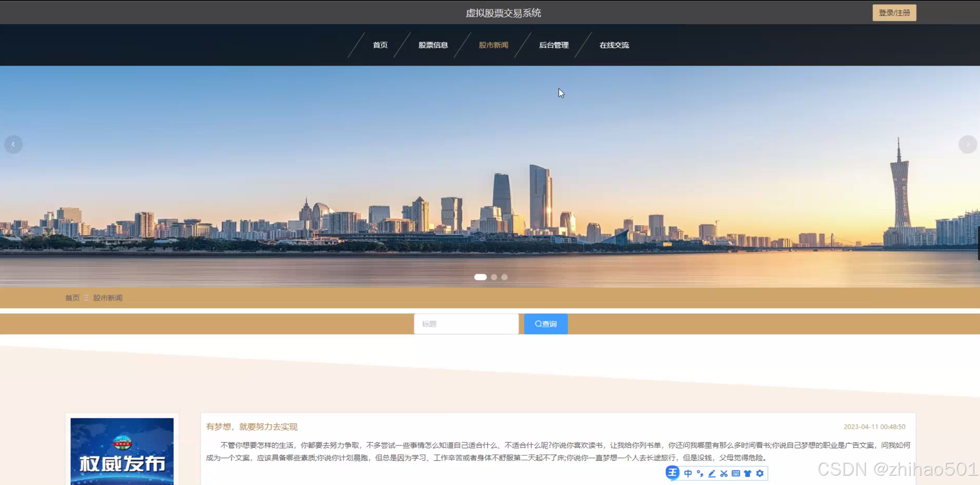Image resolution: width=980 pixels, height=485 pixels.
Task: Open the IME handwriting pen tool
Action: (x=712, y=473)
